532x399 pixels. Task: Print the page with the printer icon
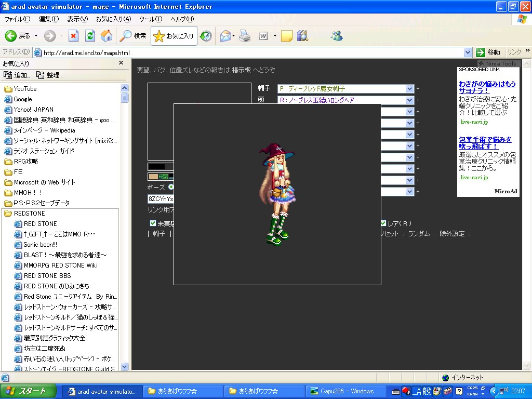coord(245,36)
